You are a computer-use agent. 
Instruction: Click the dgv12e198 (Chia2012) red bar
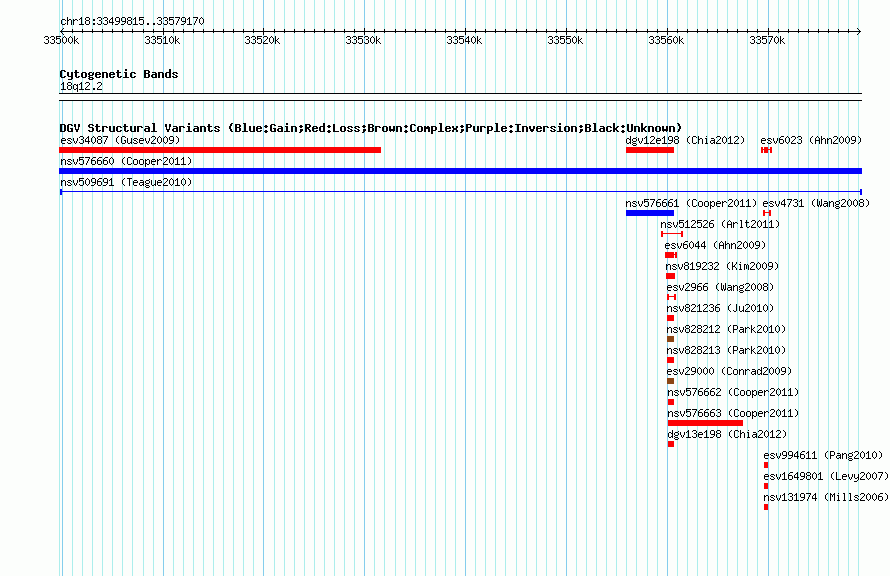coord(650,150)
